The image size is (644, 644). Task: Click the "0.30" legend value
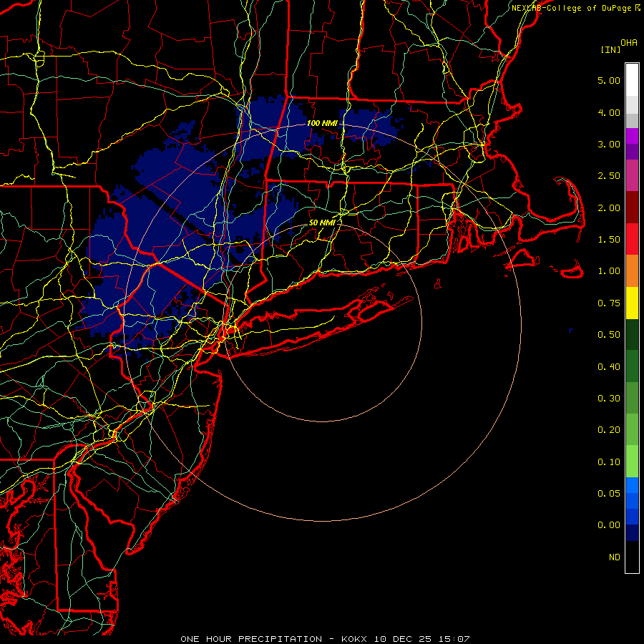609,399
